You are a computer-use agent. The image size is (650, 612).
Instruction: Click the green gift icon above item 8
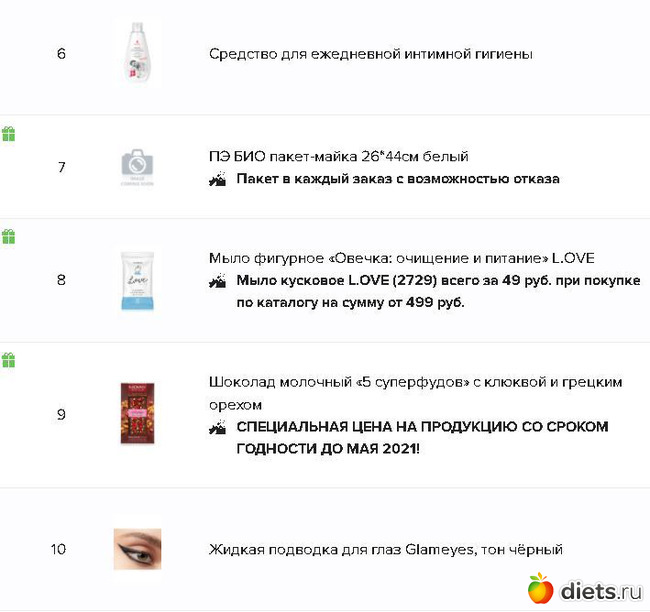click(8, 237)
